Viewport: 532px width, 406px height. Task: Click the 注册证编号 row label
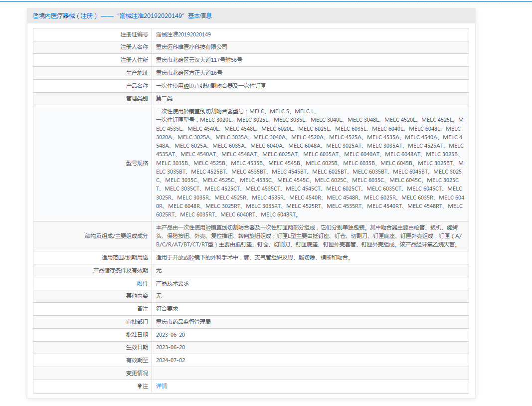[134, 34]
